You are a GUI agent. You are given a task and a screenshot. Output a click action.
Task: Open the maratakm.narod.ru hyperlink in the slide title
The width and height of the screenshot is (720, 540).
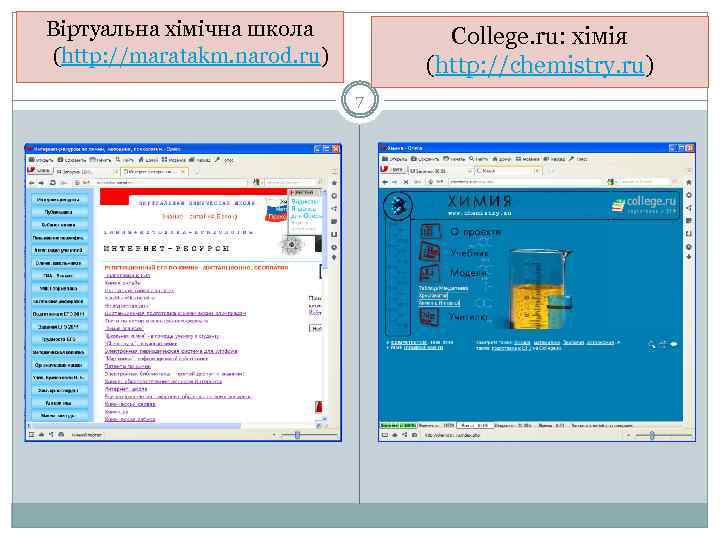tap(190, 56)
